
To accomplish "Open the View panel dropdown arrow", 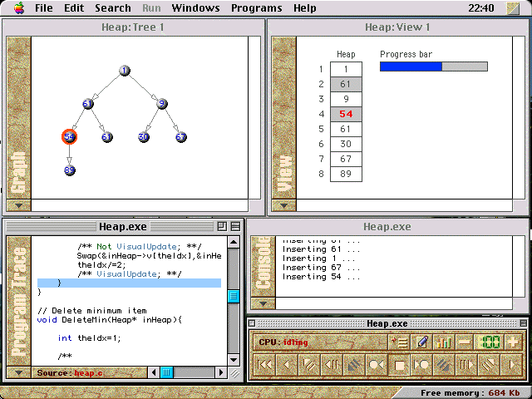I will tap(284, 205).
